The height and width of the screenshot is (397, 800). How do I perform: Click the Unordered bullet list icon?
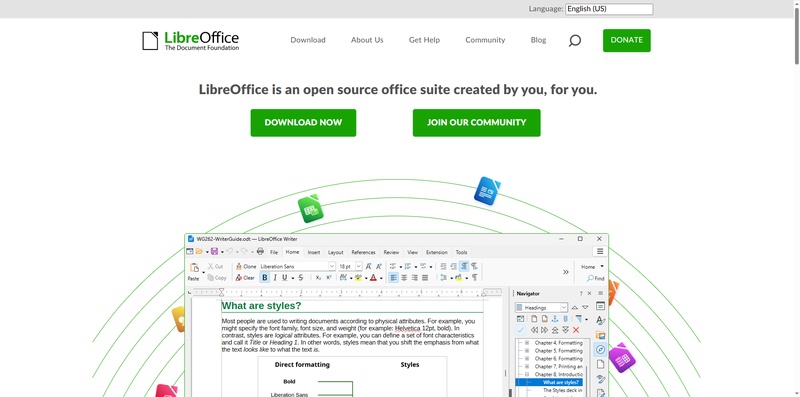point(393,266)
